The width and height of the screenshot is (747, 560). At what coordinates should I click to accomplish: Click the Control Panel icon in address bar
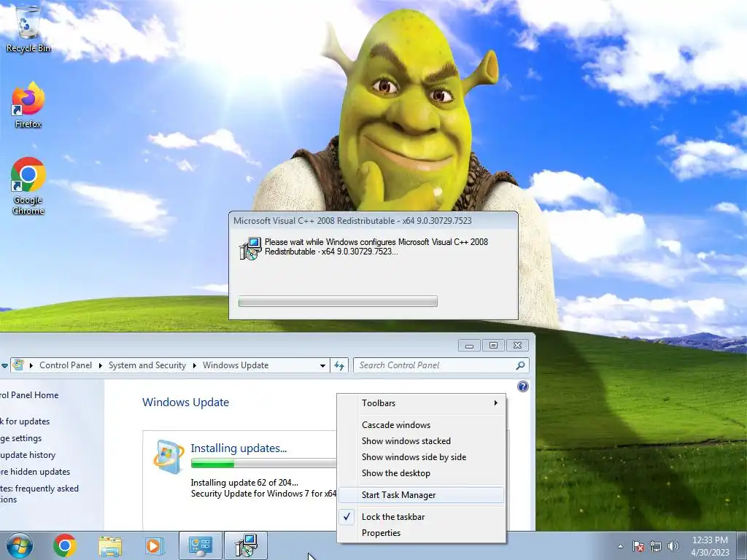click(x=18, y=365)
